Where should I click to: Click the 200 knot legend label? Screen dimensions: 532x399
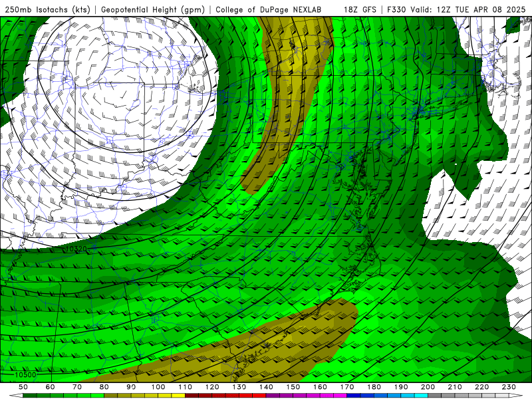tap(428, 387)
